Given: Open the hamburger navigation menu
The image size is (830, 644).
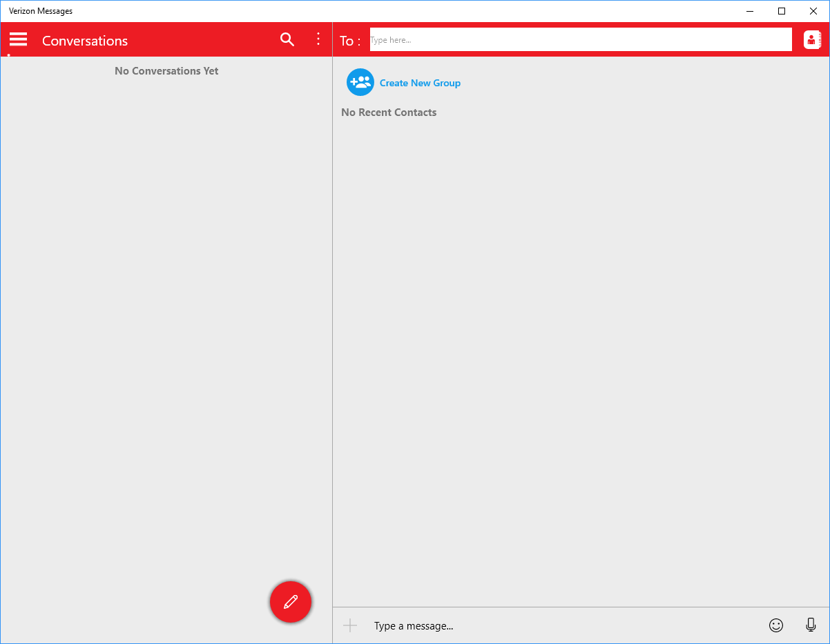Looking at the screenshot, I should click(x=18, y=39).
